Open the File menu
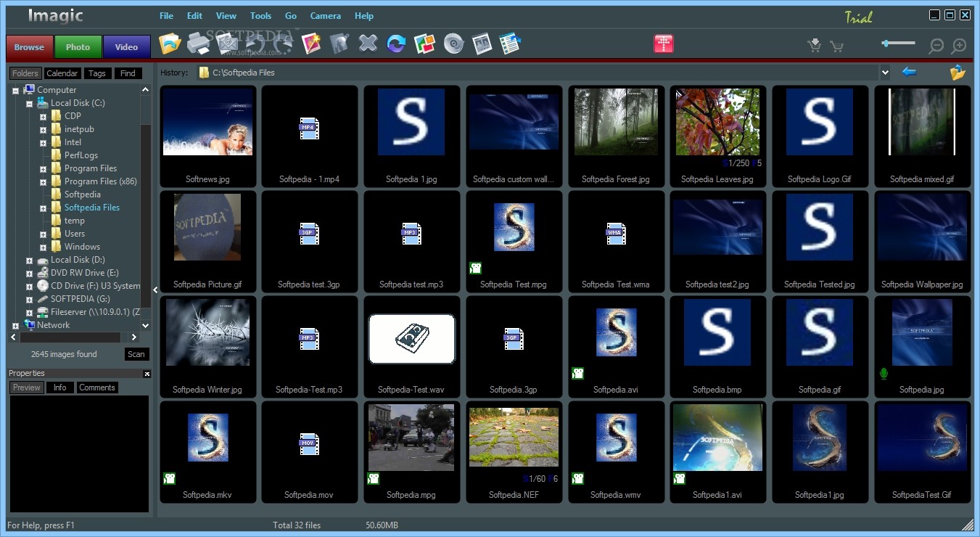 [x=166, y=15]
